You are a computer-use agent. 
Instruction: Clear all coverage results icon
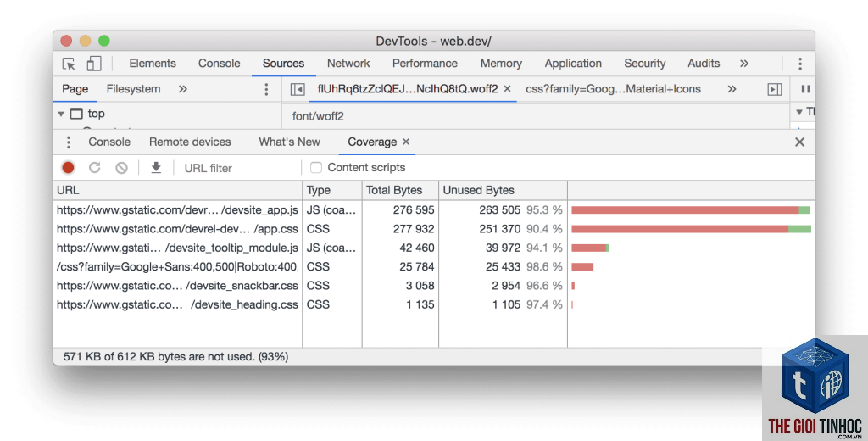122,167
